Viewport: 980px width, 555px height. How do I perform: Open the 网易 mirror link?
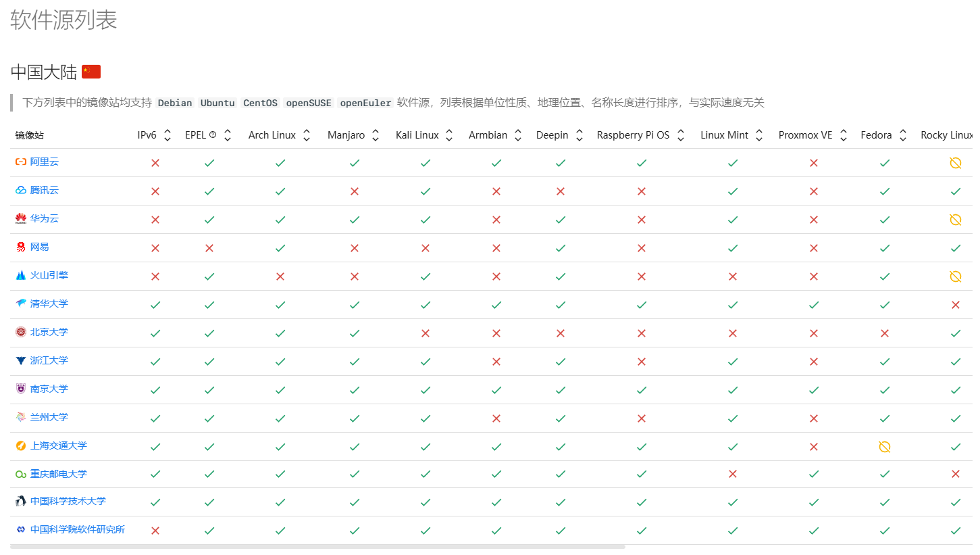pyautogui.click(x=40, y=247)
